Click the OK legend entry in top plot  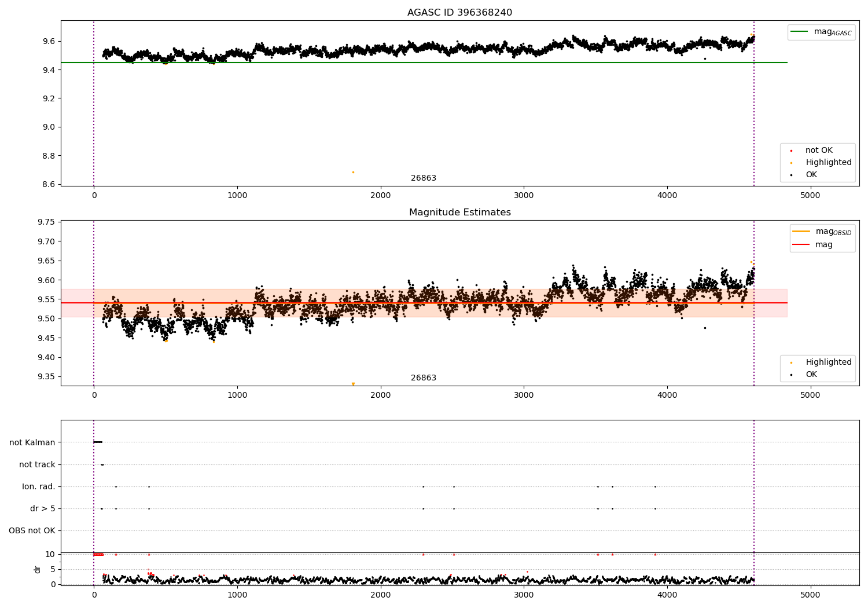[x=804, y=174]
